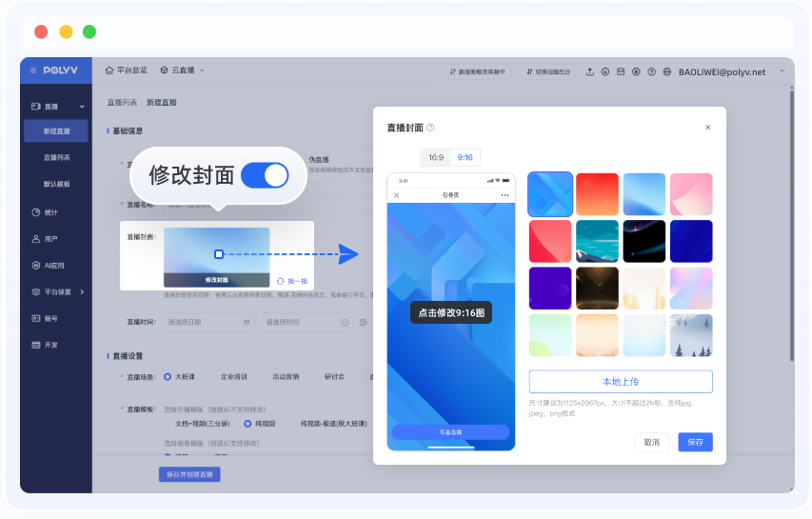Open the help icon next to 直播封面 title
Viewport: 812px width, 519px height.
point(430,128)
